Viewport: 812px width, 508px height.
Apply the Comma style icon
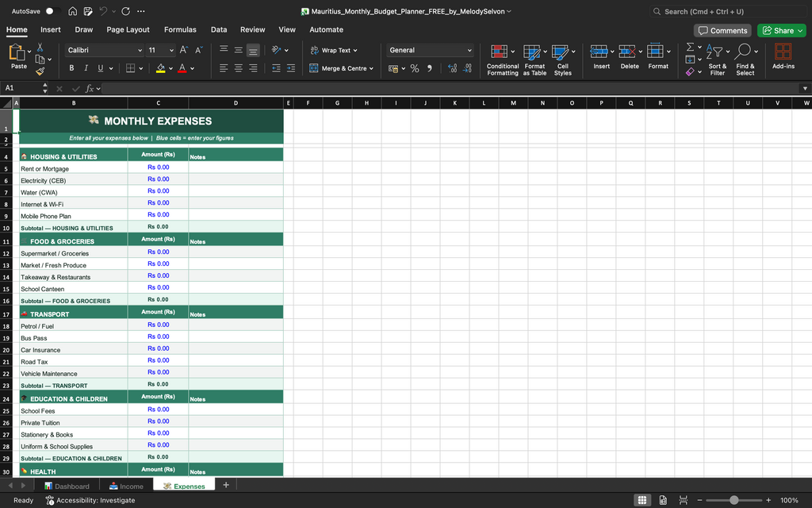[429, 68]
